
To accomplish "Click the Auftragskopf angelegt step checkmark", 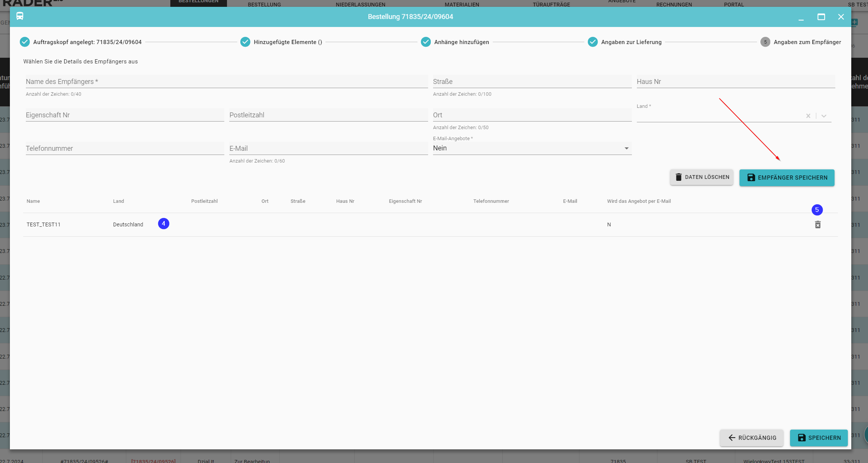I will coord(25,42).
